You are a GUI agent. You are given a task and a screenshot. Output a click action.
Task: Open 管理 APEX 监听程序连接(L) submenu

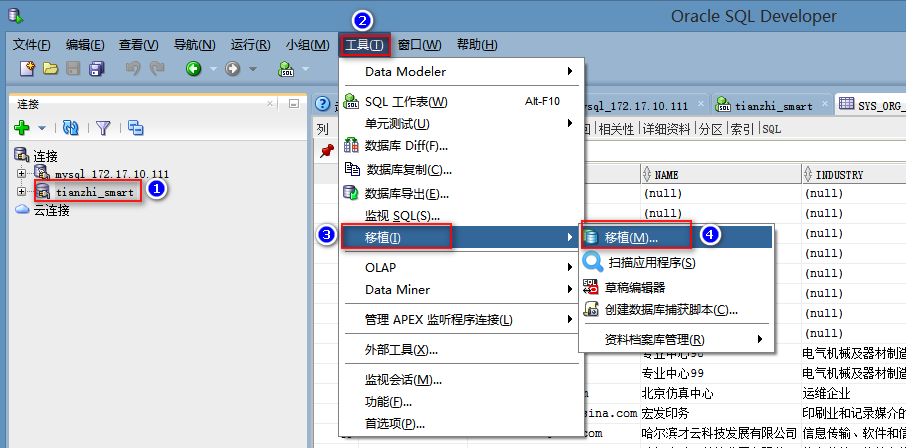click(462, 319)
